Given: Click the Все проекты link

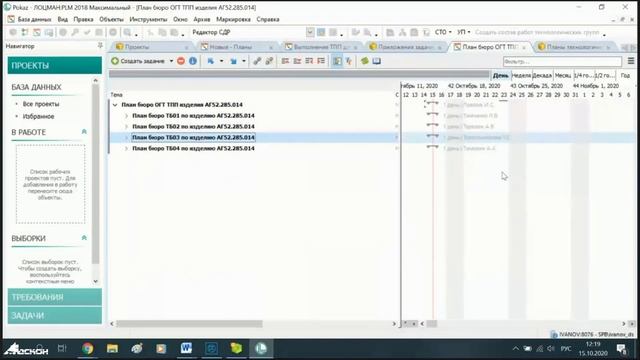Looking at the screenshot, I should (41, 104).
